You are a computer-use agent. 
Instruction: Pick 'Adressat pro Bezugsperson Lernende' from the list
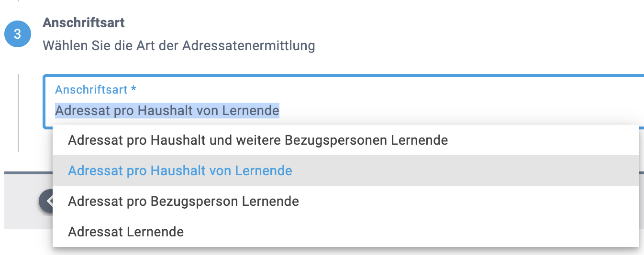pyautogui.click(x=183, y=201)
